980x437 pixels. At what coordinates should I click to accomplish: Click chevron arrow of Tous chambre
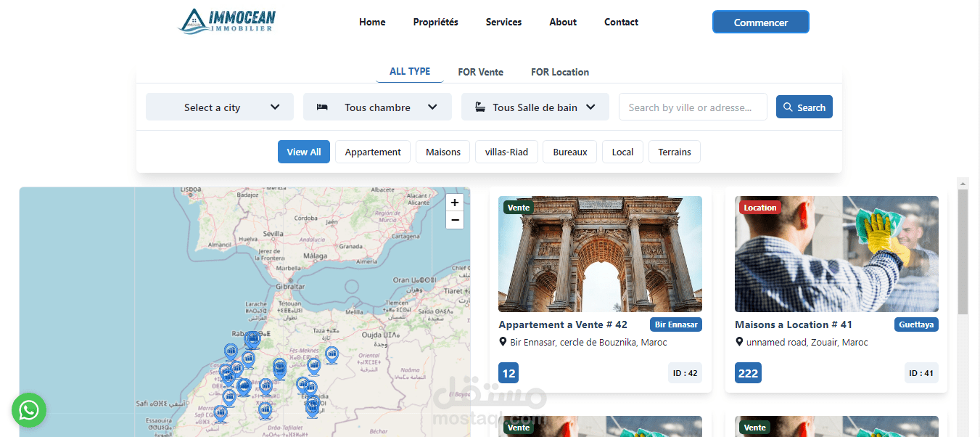tap(432, 107)
